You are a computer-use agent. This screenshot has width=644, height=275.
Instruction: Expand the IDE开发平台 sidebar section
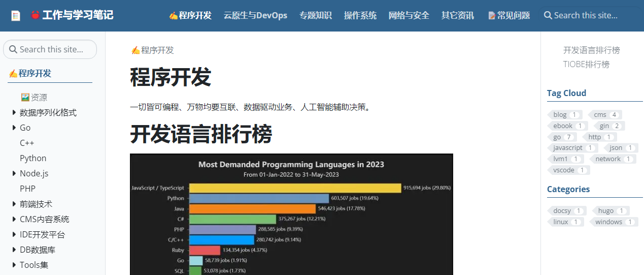(x=14, y=234)
